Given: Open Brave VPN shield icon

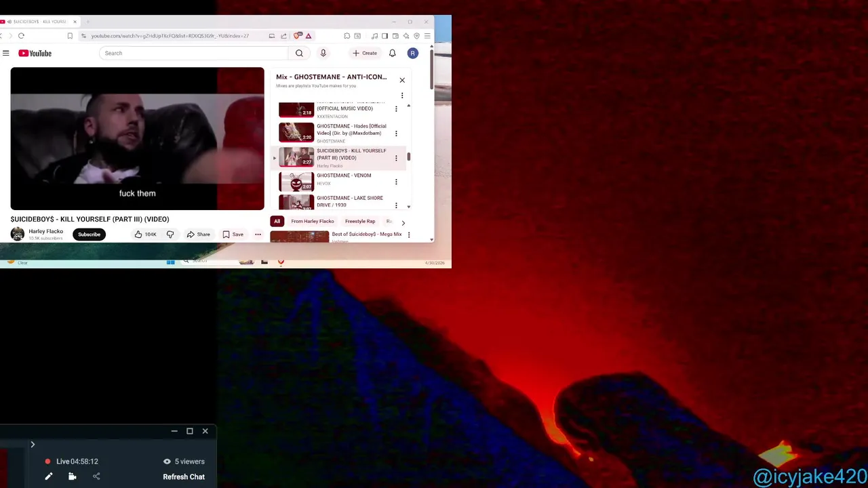Looking at the screenshot, I should (x=416, y=36).
